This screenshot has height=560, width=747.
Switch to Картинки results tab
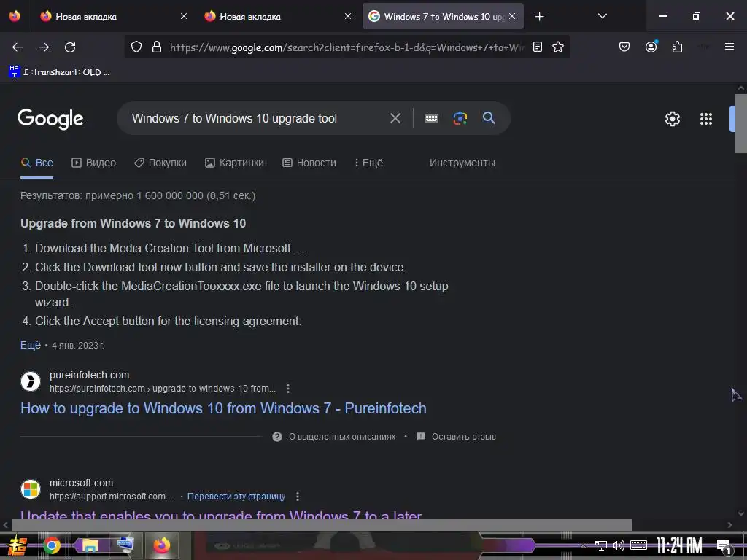point(234,163)
